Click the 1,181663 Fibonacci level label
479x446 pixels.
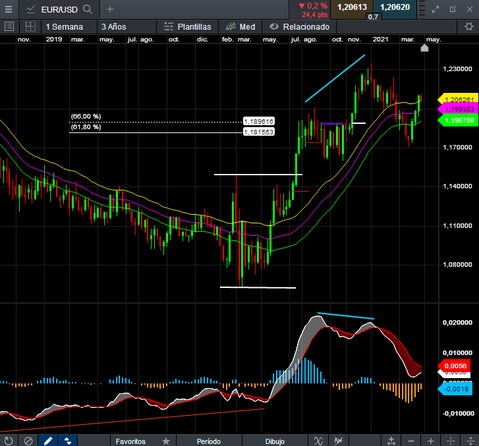(x=259, y=132)
